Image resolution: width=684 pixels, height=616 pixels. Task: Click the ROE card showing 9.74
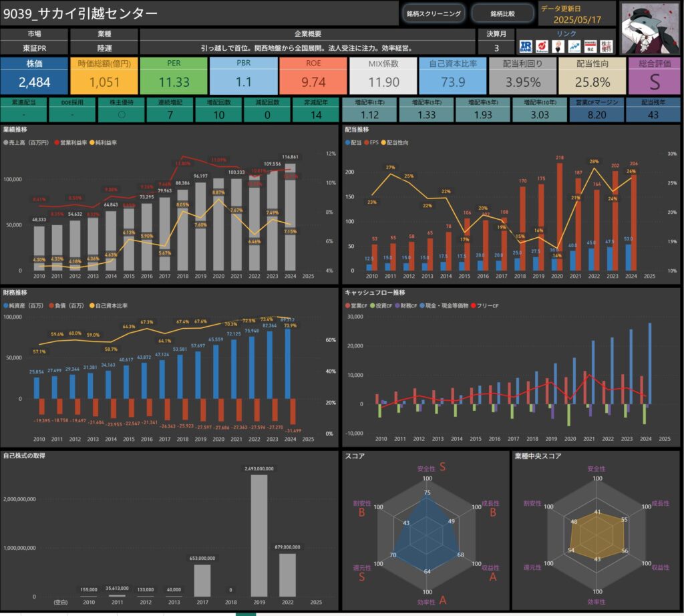pyautogui.click(x=313, y=76)
